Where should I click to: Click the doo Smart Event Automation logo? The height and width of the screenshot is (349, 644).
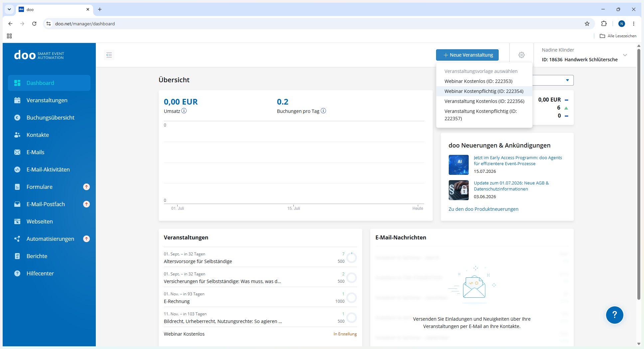[x=39, y=55]
